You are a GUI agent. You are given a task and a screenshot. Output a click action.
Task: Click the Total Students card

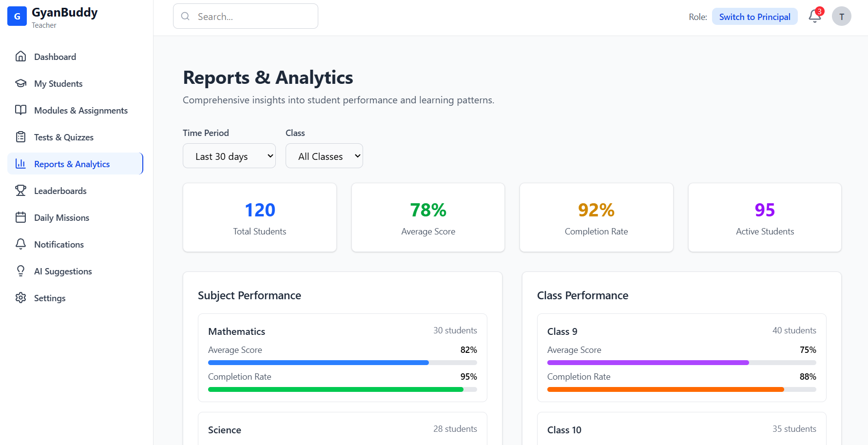pos(260,217)
